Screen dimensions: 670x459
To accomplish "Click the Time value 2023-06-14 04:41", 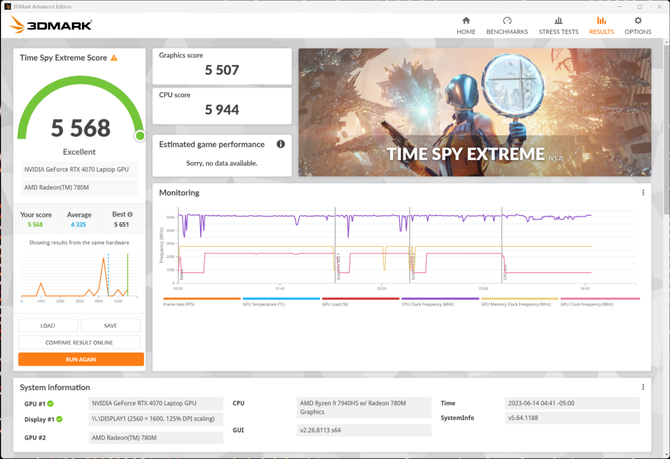I will coord(572,403).
